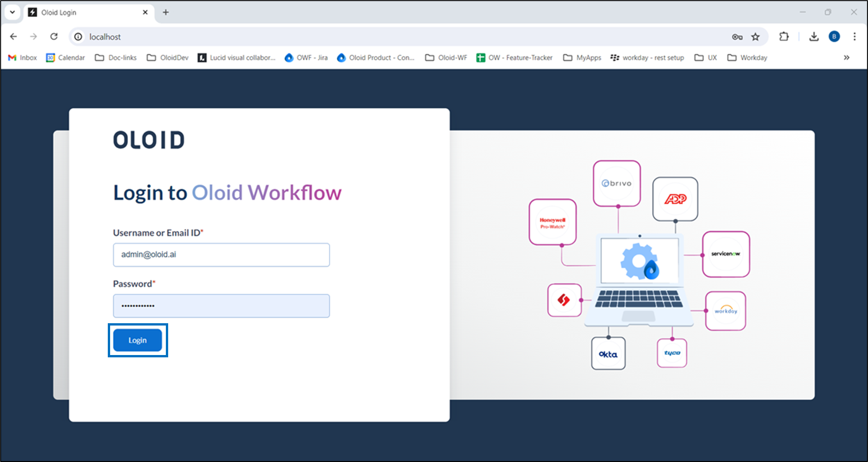868x462 pixels.
Task: Click the site information icon beside localhost
Action: (x=78, y=37)
